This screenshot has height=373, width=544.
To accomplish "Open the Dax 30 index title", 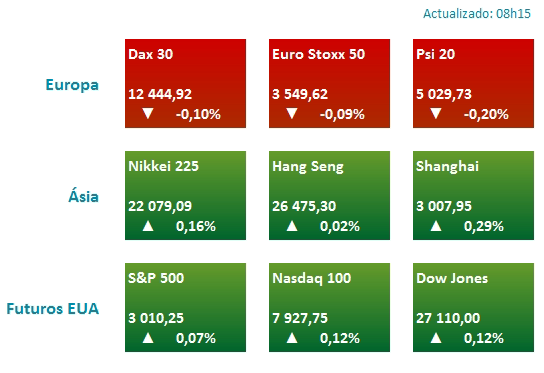I will tap(151, 54).
